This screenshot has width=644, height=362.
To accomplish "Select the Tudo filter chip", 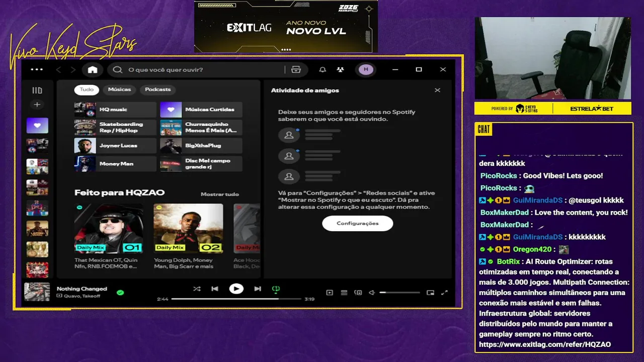I will (x=87, y=89).
